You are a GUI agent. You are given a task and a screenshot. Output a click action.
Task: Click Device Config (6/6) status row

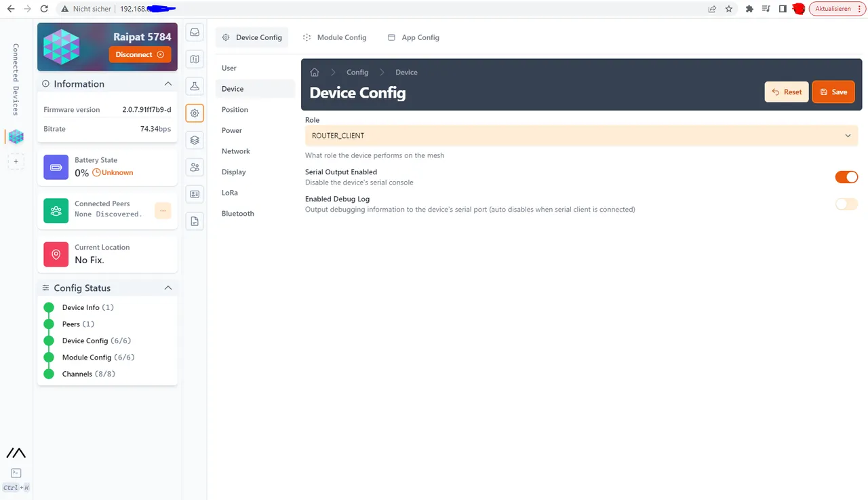pos(96,341)
